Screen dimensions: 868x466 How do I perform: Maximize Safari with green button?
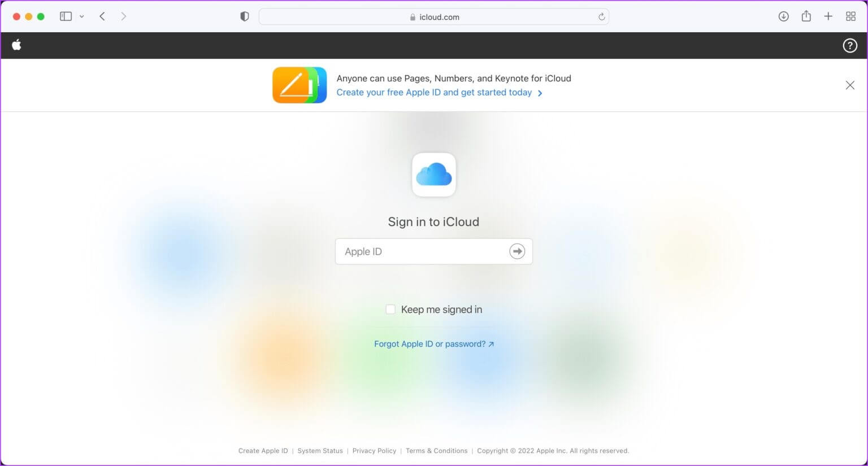(x=41, y=16)
